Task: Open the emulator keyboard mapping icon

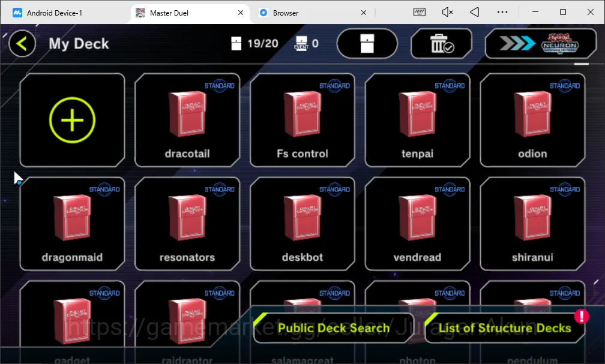Action: tap(420, 12)
